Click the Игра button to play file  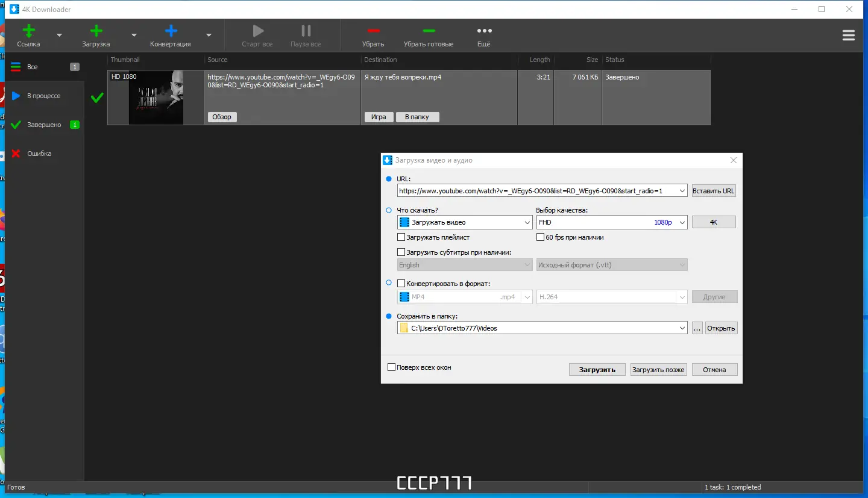[379, 117]
